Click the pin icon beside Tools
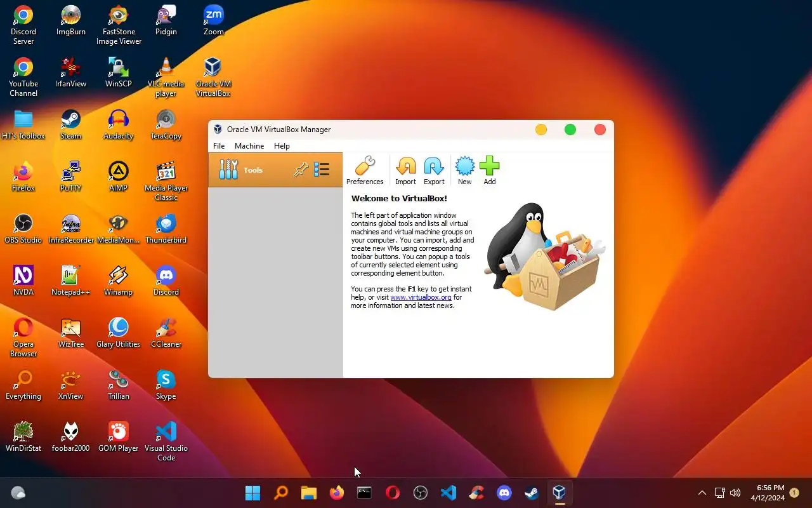The width and height of the screenshot is (812, 508). (301, 170)
